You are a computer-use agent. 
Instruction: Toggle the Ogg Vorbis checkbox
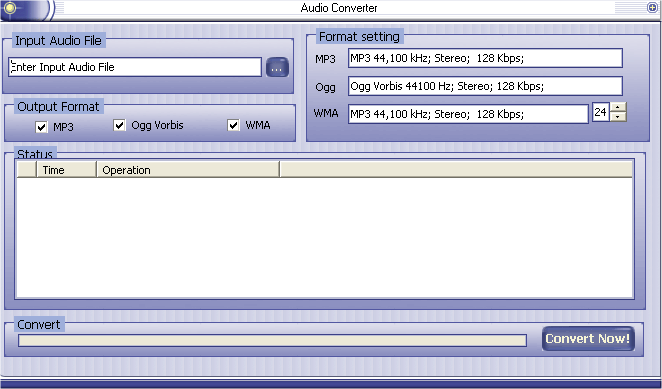click(119, 125)
